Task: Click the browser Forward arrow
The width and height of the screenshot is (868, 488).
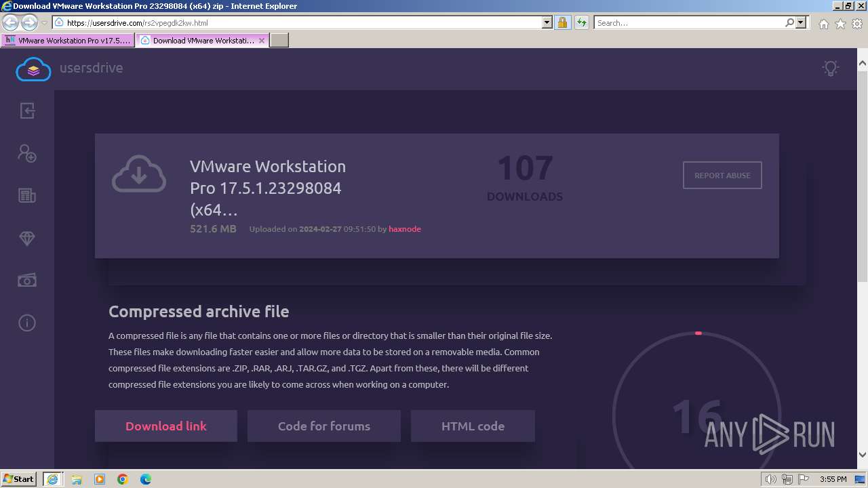Action: coord(29,22)
